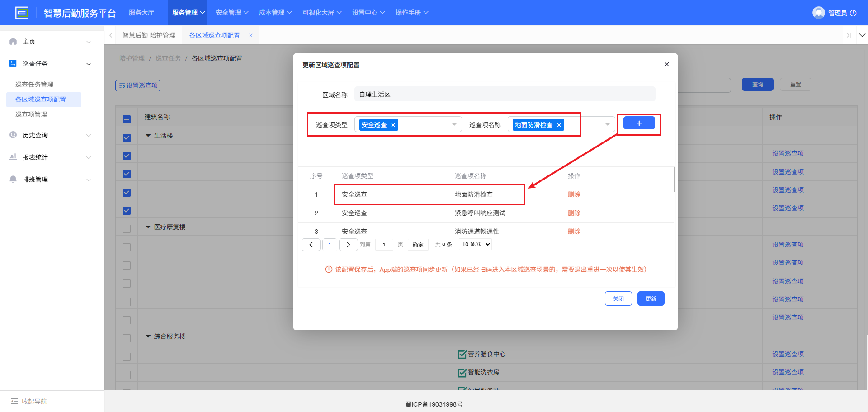Viewport: 868px width, 412px height.
Task: Open the 设置中心 top menu
Action: coord(368,13)
